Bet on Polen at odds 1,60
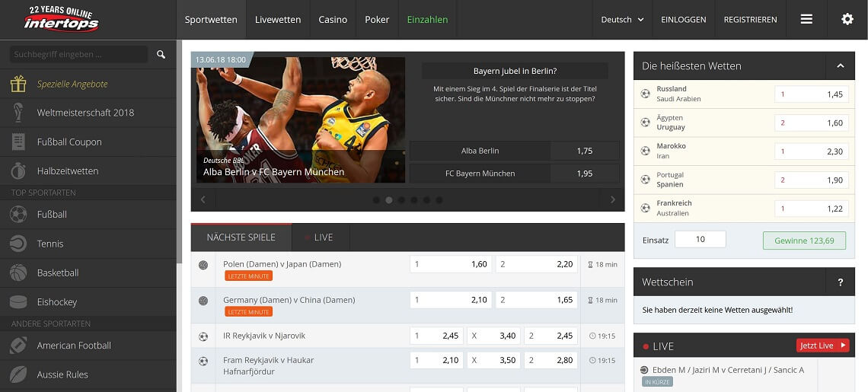The width and height of the screenshot is (868, 392). [451, 264]
